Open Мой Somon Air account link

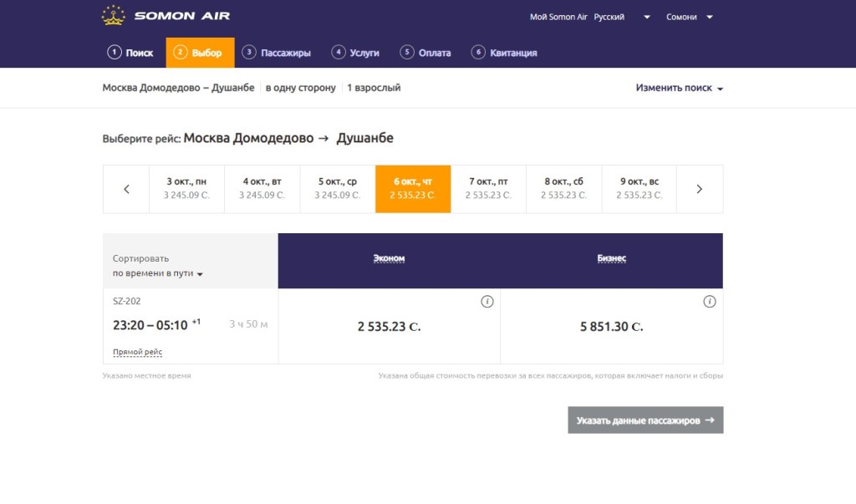point(558,17)
